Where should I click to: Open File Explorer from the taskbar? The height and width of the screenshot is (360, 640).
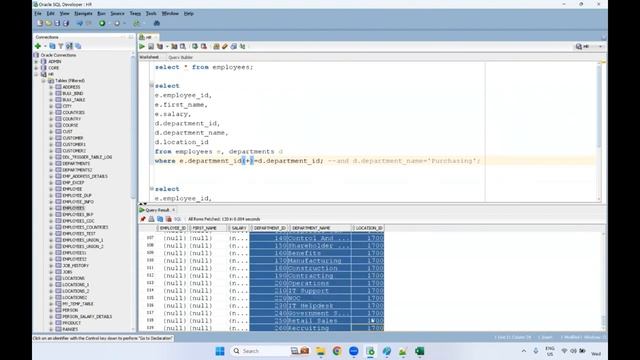(x=320, y=351)
